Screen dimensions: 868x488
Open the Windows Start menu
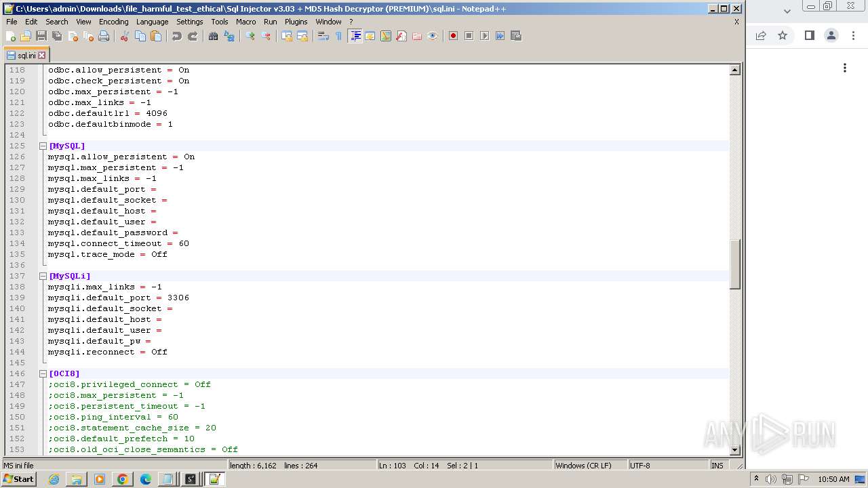coord(19,479)
